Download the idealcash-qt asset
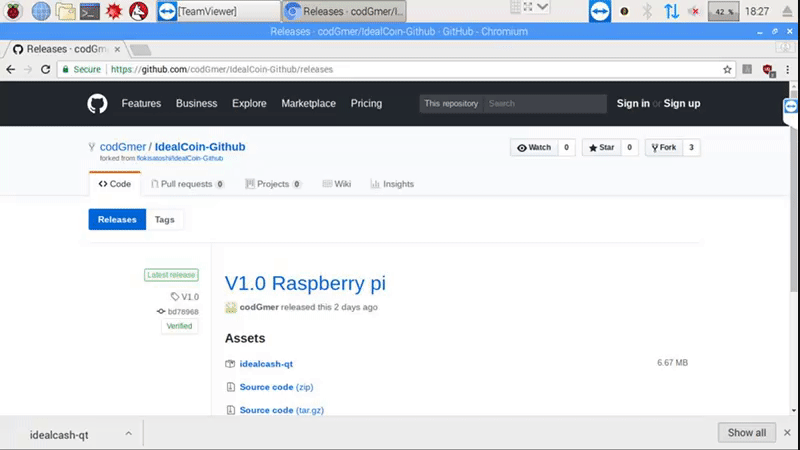This screenshot has height=450, width=800. [x=266, y=364]
